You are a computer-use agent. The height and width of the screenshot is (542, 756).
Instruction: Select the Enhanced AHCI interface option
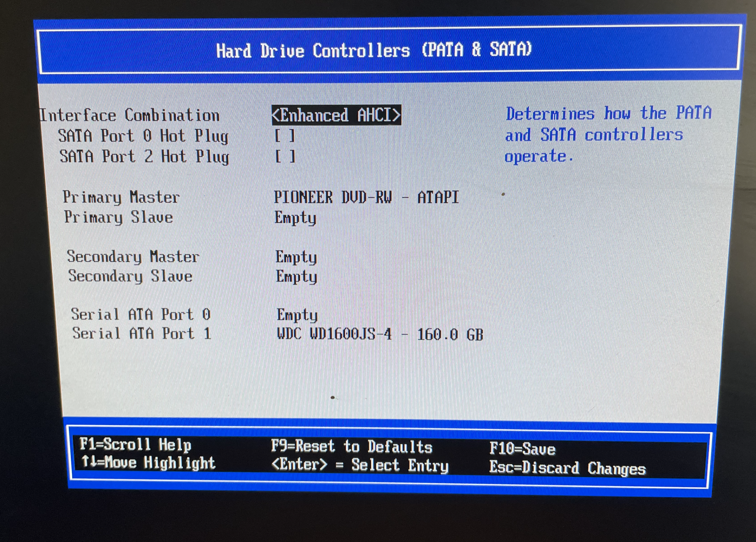[x=336, y=115]
